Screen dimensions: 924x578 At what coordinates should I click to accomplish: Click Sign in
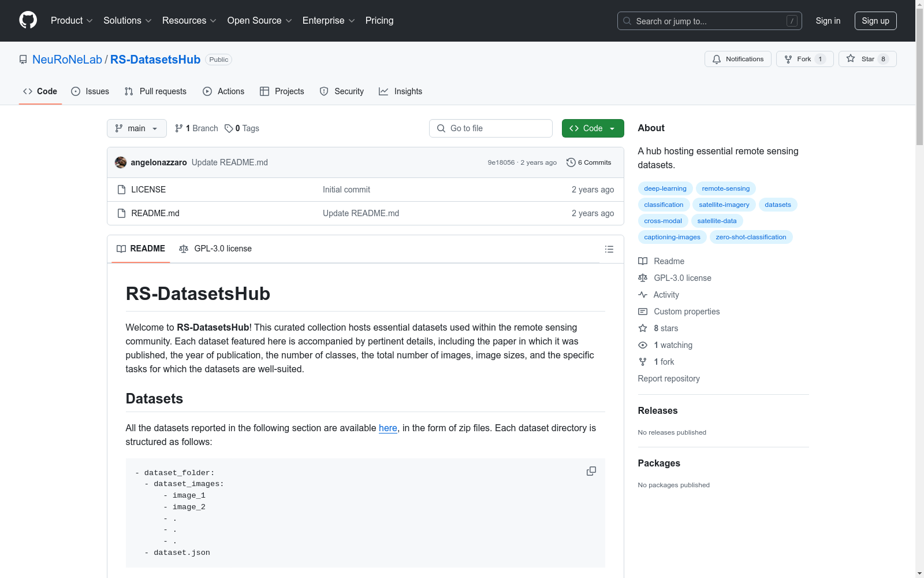(x=828, y=21)
